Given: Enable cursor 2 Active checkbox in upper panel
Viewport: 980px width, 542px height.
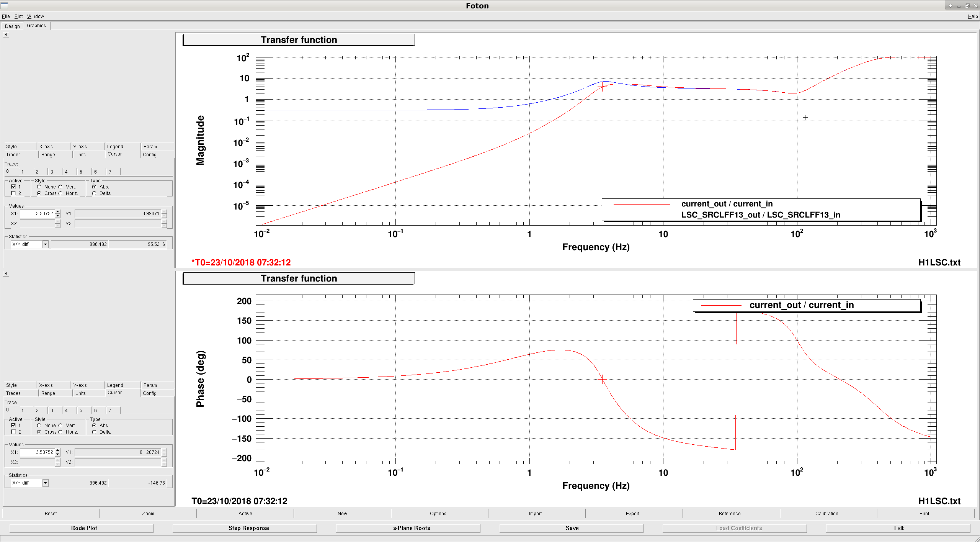Looking at the screenshot, I should 13,193.
